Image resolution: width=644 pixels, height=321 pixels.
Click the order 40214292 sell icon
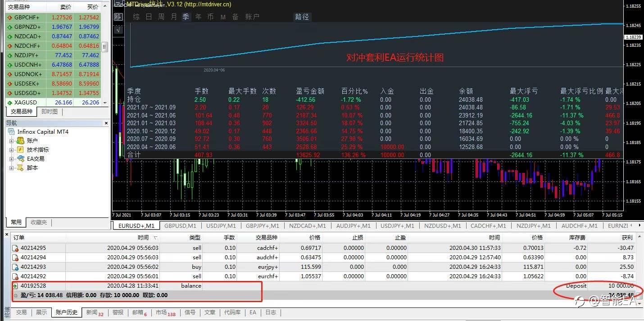pyautogui.click(x=15, y=276)
